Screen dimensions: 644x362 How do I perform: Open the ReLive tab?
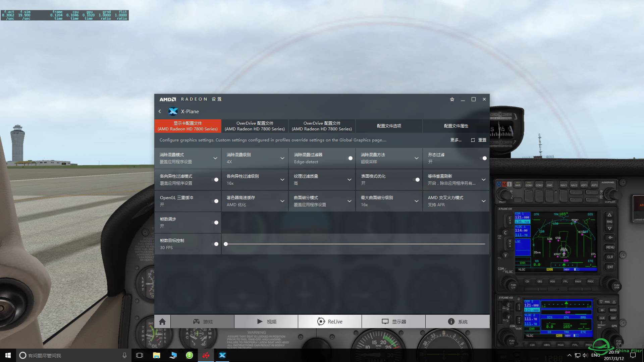(330, 321)
